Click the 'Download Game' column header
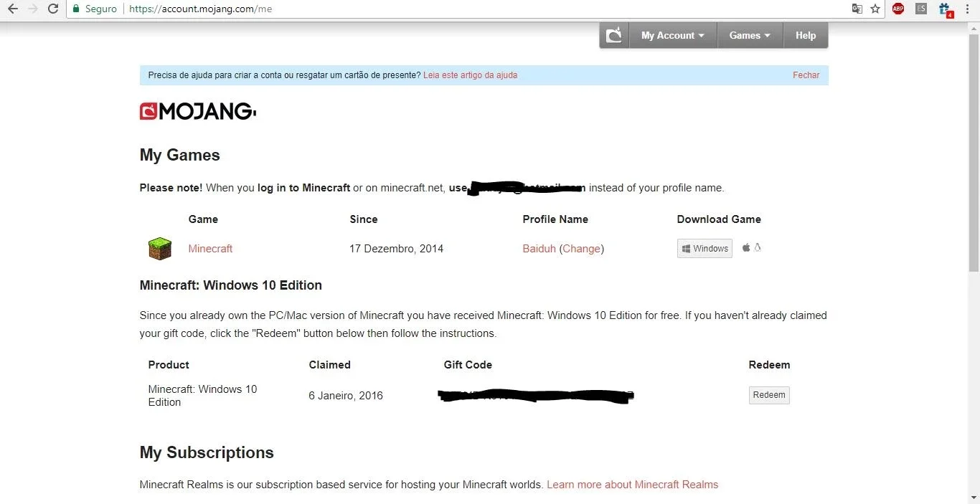The width and height of the screenshot is (980, 504). tap(719, 219)
